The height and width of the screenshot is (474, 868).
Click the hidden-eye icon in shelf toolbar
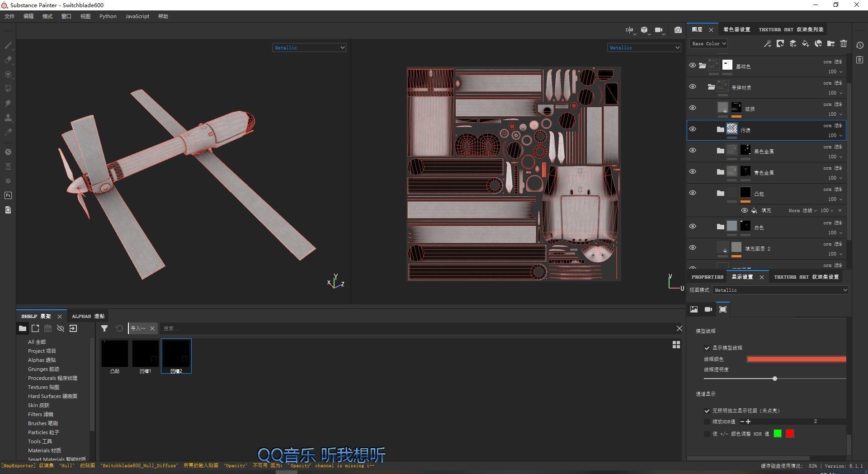point(61,328)
